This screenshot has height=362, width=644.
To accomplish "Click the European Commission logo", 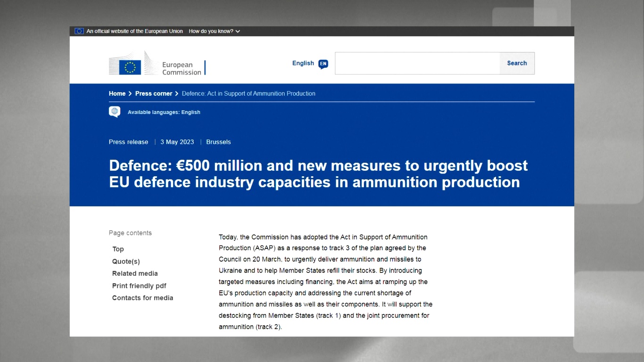I will 157,64.
